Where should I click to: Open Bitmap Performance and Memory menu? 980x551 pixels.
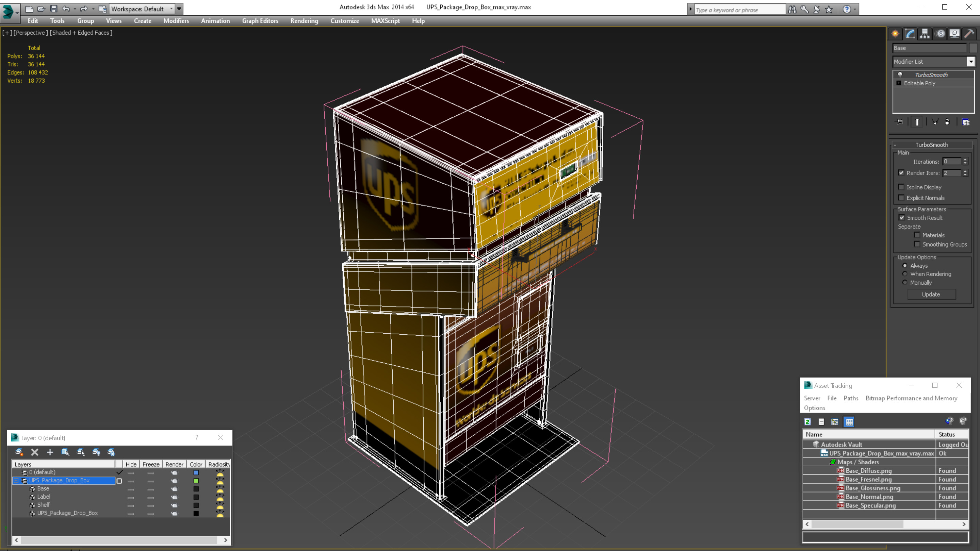coord(912,398)
